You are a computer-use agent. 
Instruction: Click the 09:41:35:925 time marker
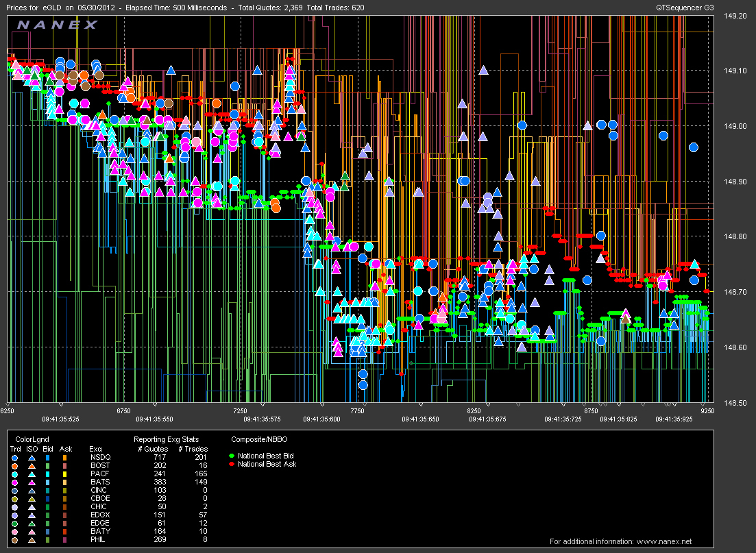674,419
